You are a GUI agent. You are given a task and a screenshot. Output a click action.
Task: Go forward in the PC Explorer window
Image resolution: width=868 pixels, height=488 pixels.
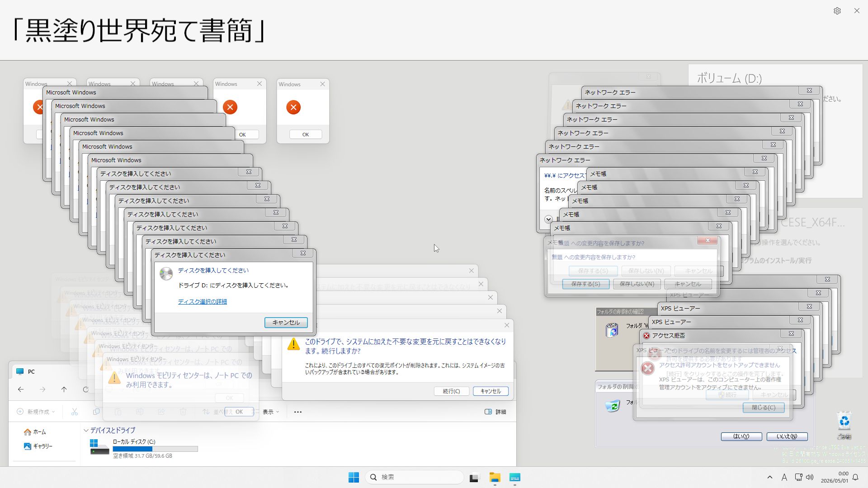point(42,389)
